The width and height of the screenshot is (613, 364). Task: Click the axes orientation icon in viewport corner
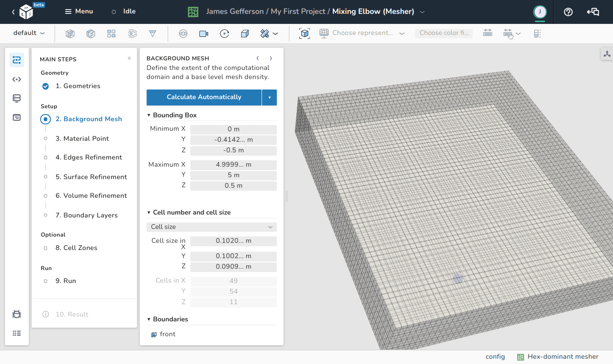[607, 54]
